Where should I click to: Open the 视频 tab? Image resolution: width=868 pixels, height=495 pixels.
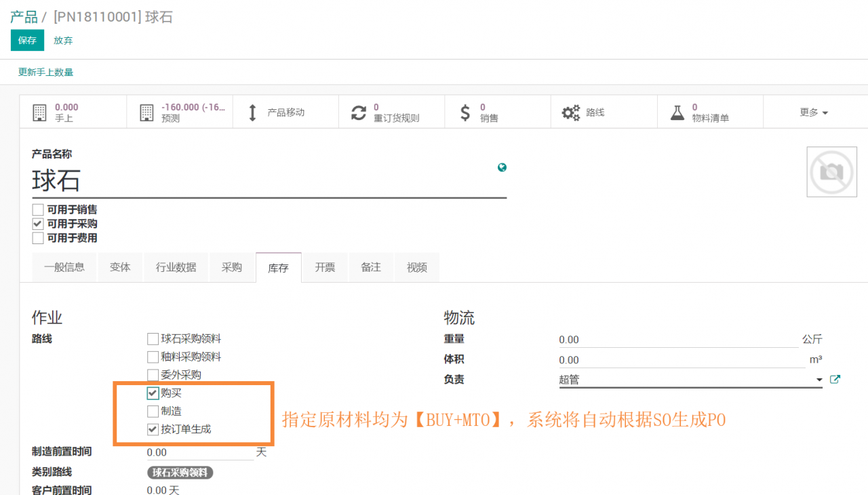point(417,267)
